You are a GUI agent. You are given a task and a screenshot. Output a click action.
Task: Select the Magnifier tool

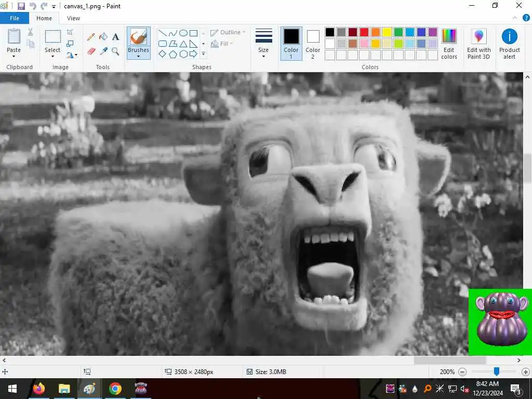pyautogui.click(x=115, y=51)
